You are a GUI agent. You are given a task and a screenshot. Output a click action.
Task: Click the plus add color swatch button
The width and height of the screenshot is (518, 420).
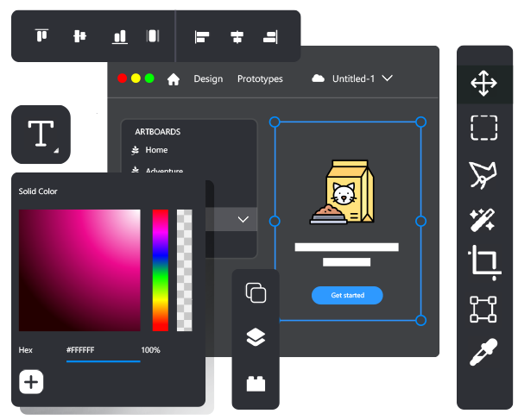tap(31, 382)
